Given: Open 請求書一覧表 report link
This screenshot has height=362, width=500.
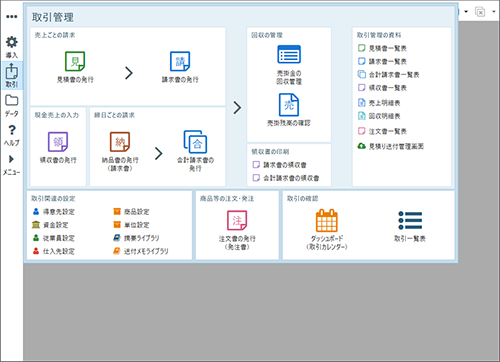Looking at the screenshot, I should [382, 61].
